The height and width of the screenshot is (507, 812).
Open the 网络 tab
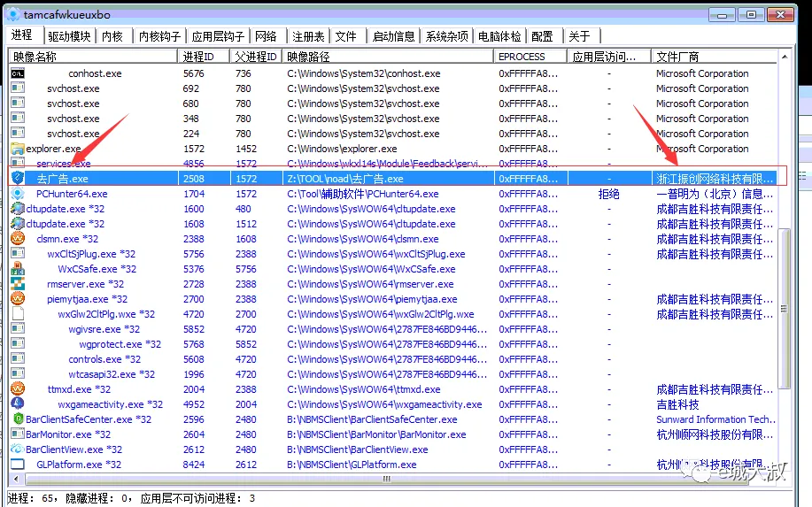pyautogui.click(x=267, y=36)
